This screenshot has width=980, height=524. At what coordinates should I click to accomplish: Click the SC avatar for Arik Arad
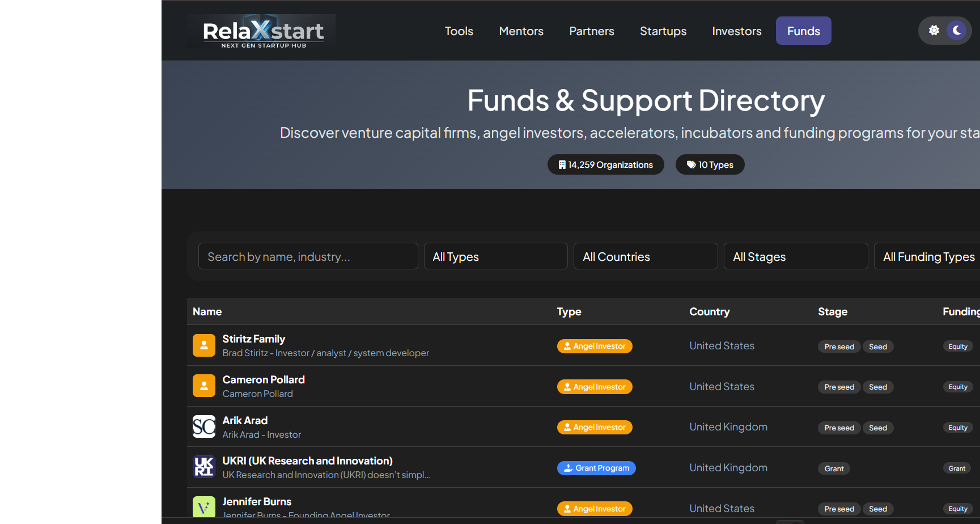pos(204,426)
